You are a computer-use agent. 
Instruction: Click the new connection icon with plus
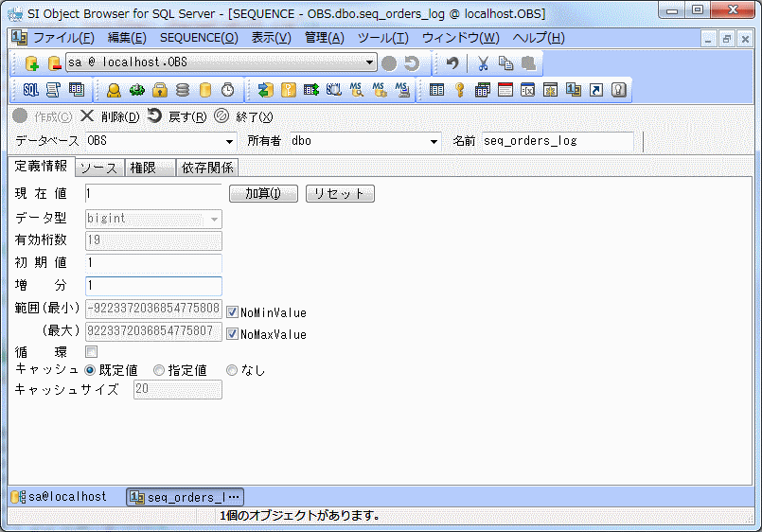[31, 63]
